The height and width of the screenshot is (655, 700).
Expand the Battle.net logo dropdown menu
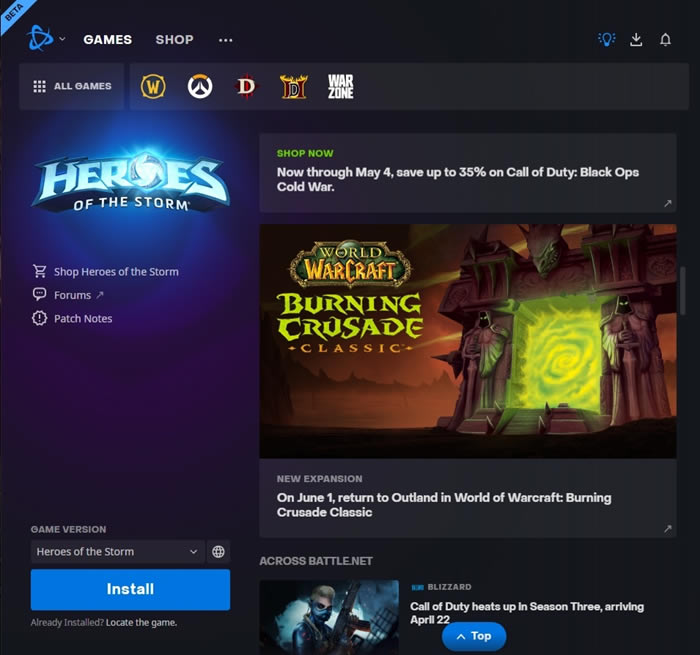46,40
